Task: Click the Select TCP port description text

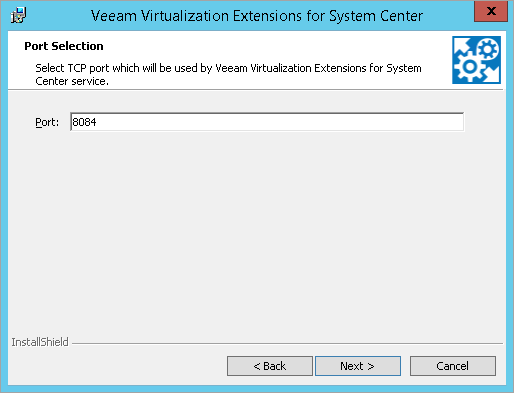Action: tap(228, 68)
